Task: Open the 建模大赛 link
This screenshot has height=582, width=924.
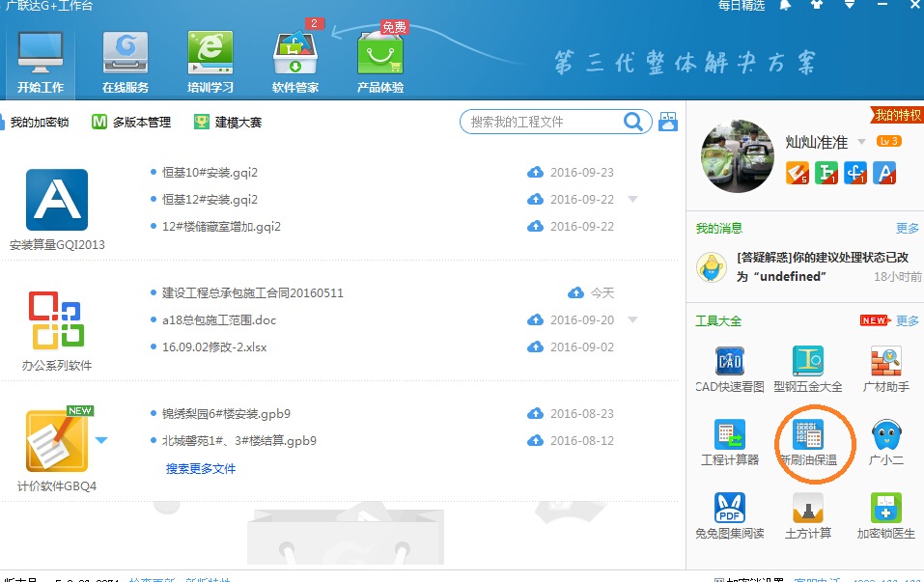Action: pyautogui.click(x=228, y=122)
